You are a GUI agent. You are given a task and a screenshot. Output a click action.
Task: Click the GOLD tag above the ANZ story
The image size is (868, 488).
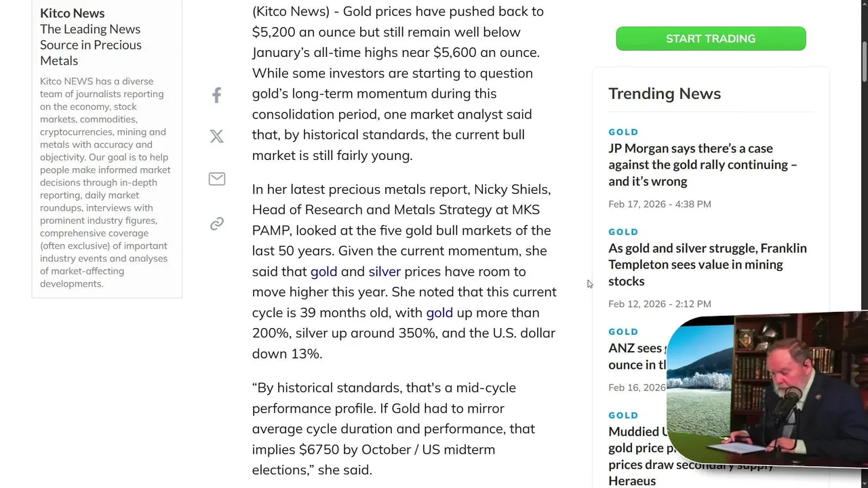pos(623,332)
